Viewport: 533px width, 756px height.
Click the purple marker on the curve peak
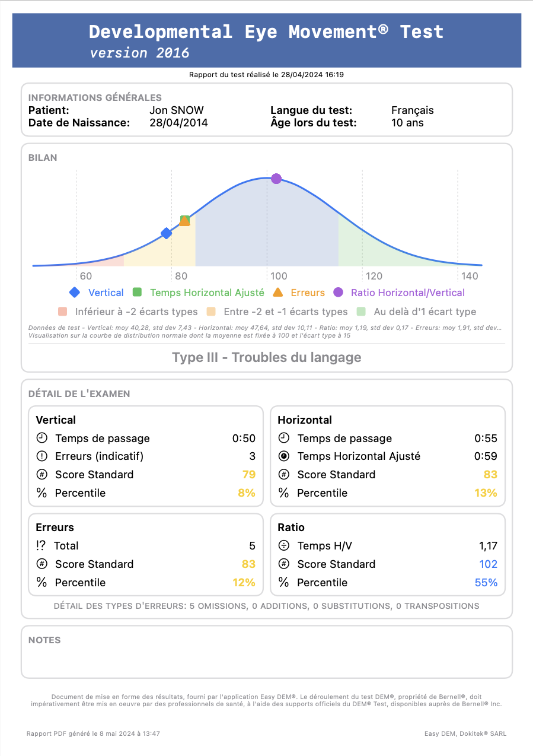[276, 179]
